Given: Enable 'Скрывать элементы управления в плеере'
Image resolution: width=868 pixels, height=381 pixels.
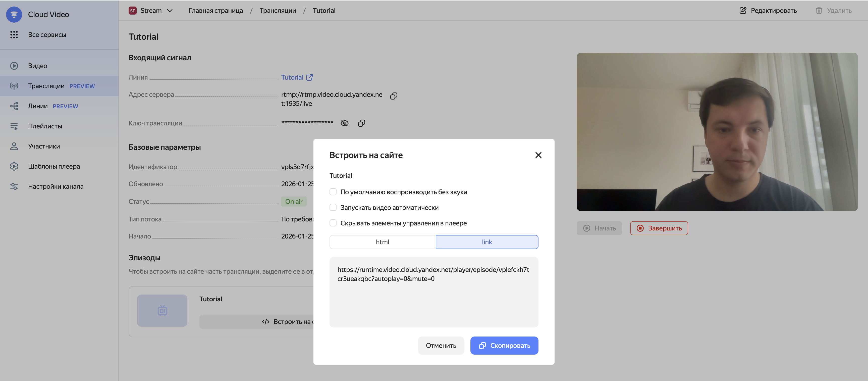Looking at the screenshot, I should tap(333, 223).
